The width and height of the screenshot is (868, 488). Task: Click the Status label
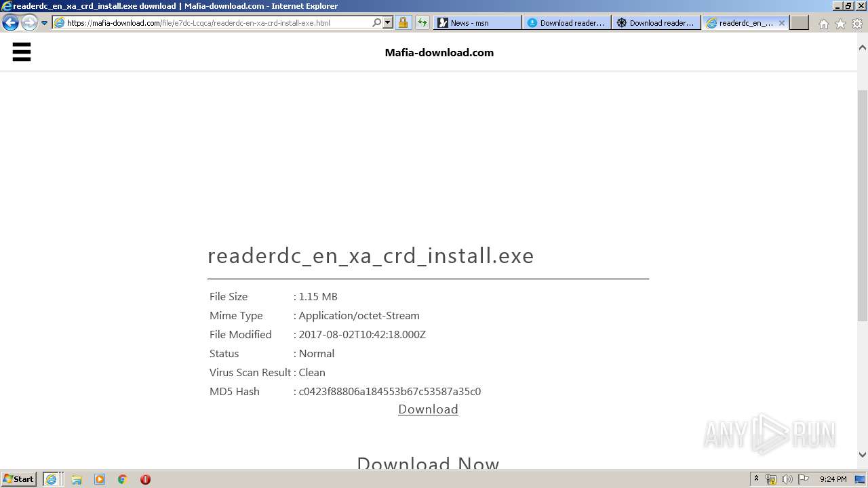click(x=224, y=353)
